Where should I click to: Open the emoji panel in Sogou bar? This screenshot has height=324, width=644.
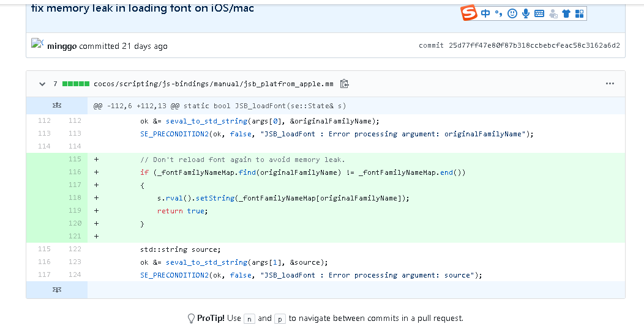click(x=512, y=13)
